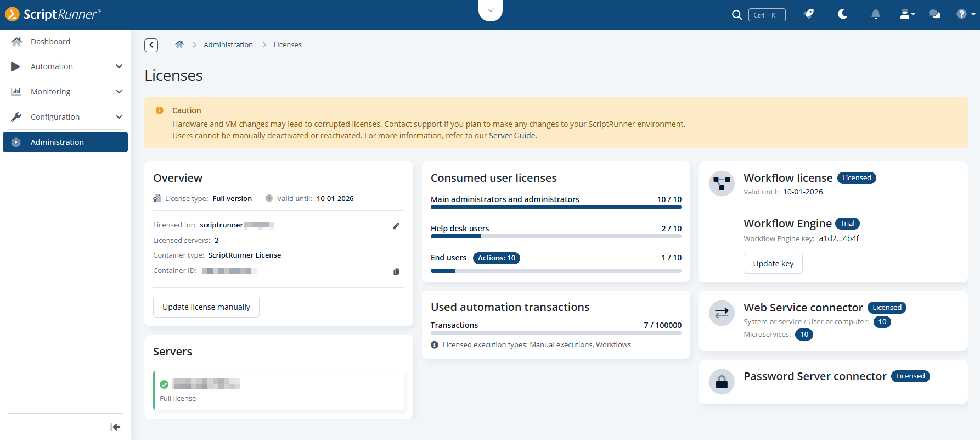Viewport: 980px width, 440px height.
Task: Select Administration in sidebar
Action: [x=65, y=142]
